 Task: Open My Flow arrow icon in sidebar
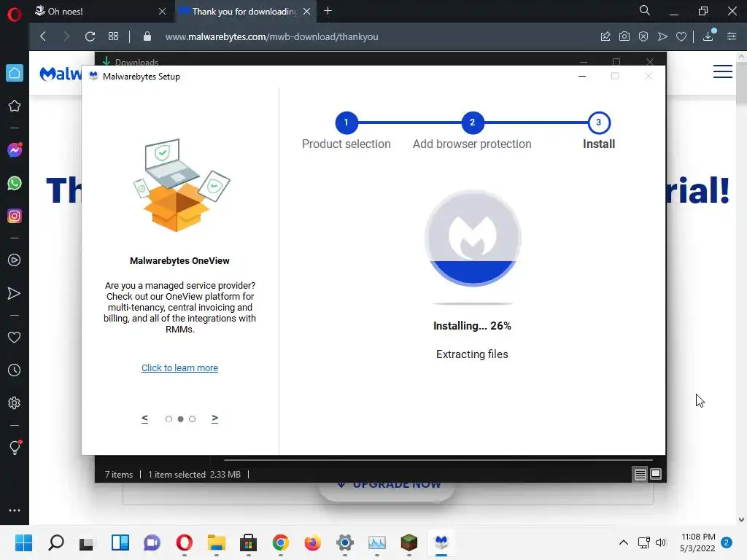(x=15, y=293)
